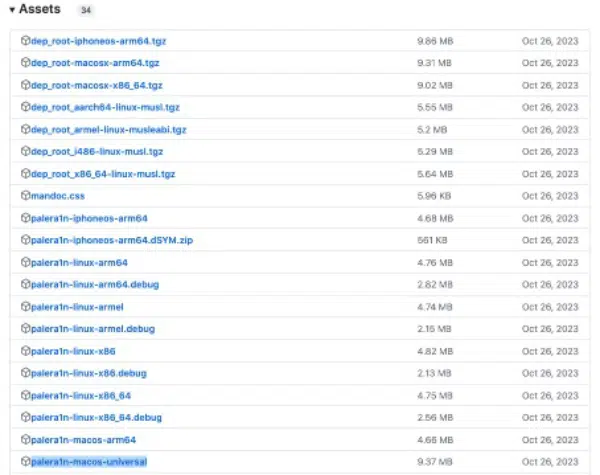Screen dimensions: 600x475
Task: Click package icon beside palera1n-linux-arm64
Action: tap(25, 262)
